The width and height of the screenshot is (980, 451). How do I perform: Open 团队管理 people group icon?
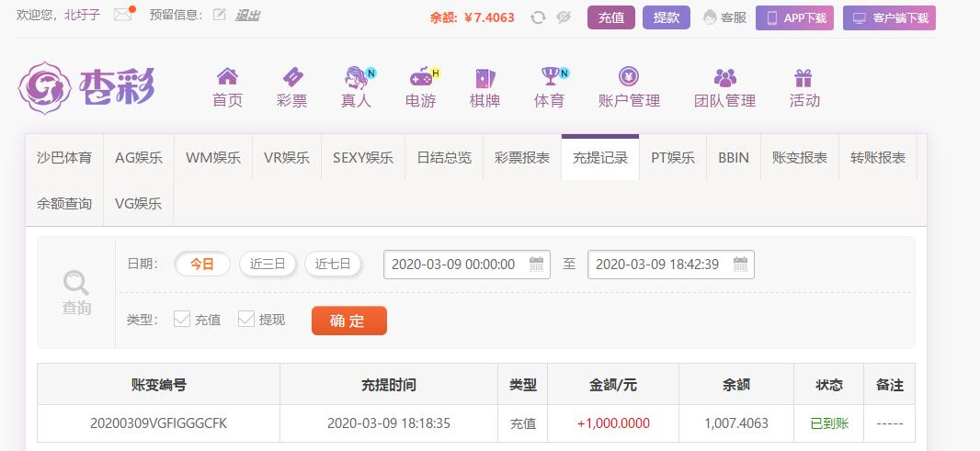(725, 77)
